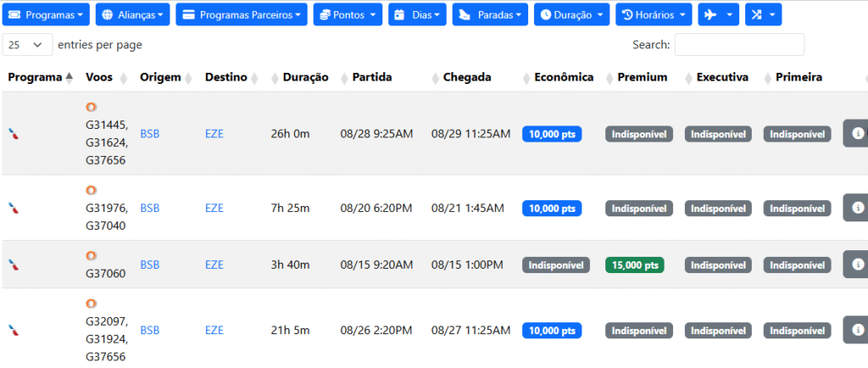Click sort arrow on Programa column

click(70, 78)
